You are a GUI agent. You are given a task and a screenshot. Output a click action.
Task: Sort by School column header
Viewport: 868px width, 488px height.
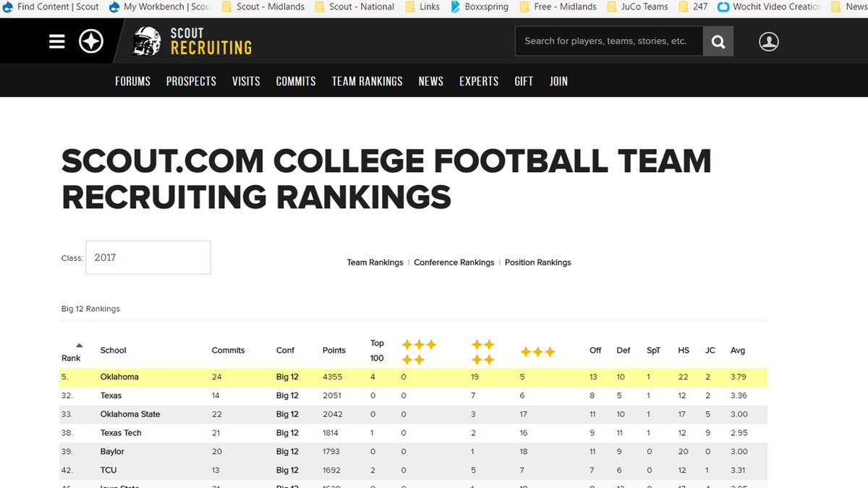click(114, 351)
